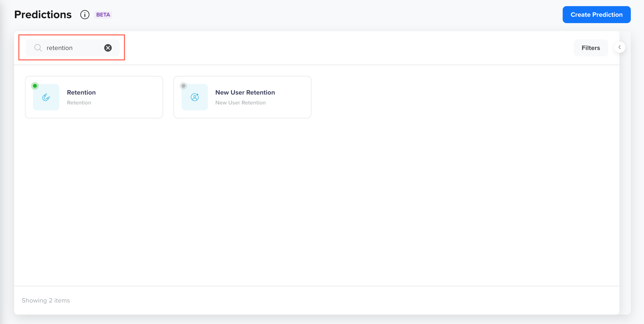Click the BETA badge
Viewport: 644px width, 324px height.
[103, 15]
